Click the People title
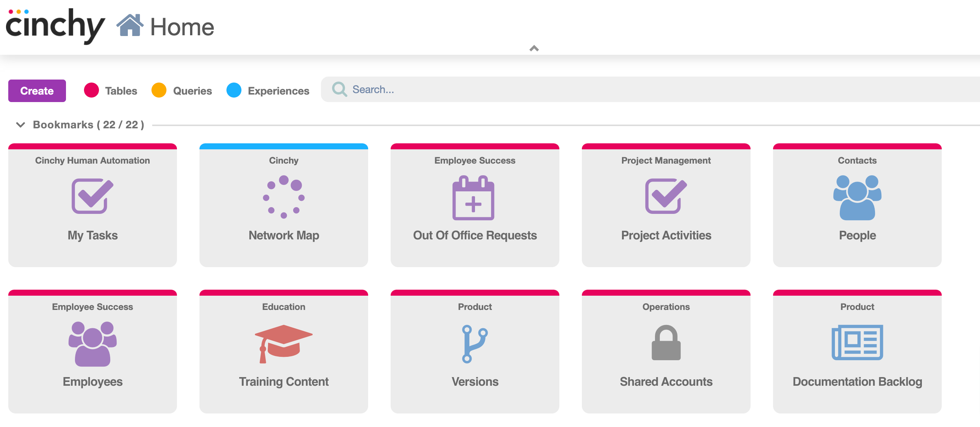Screen dimensions: 980x427 pyautogui.click(x=857, y=235)
